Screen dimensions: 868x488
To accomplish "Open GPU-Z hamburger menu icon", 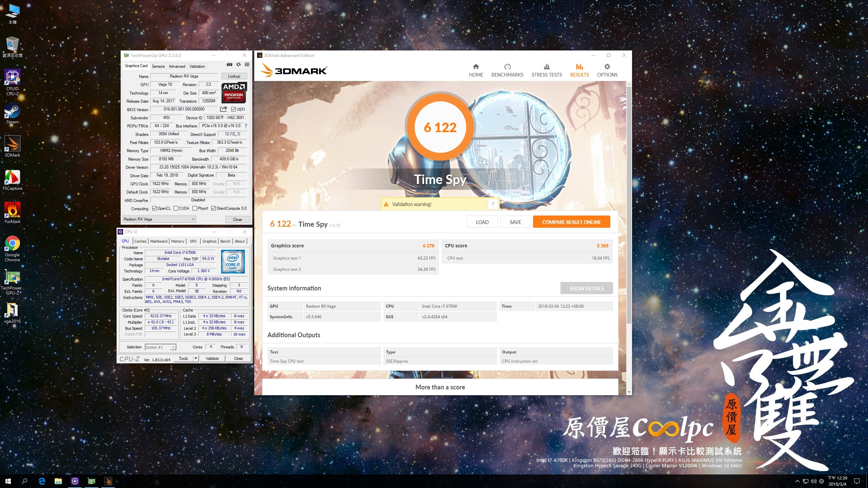I will (247, 64).
